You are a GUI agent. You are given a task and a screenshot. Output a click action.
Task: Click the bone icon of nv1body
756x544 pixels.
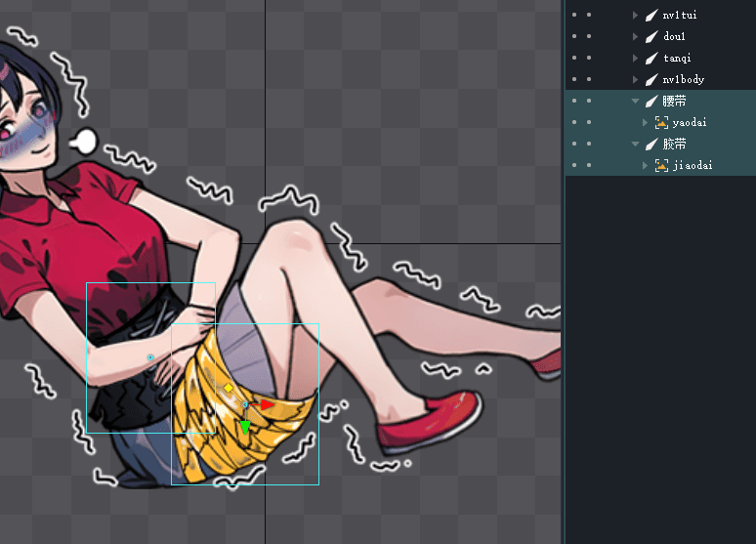coord(651,79)
